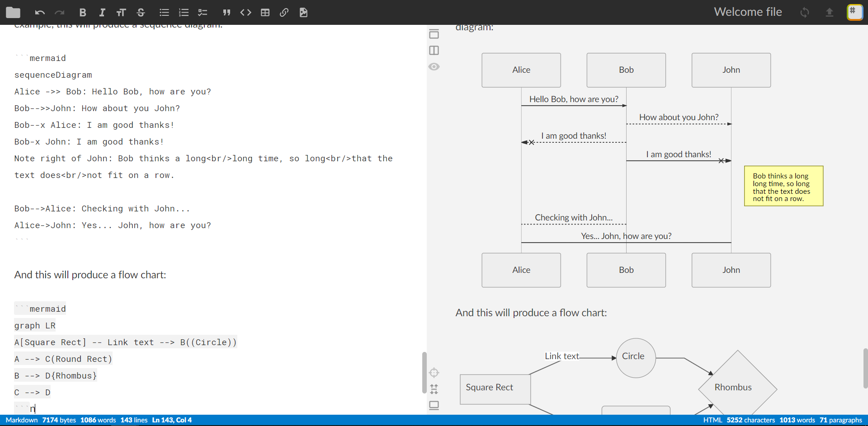868x426 pixels.
Task: Toggle the side preview layout
Action: point(434,50)
